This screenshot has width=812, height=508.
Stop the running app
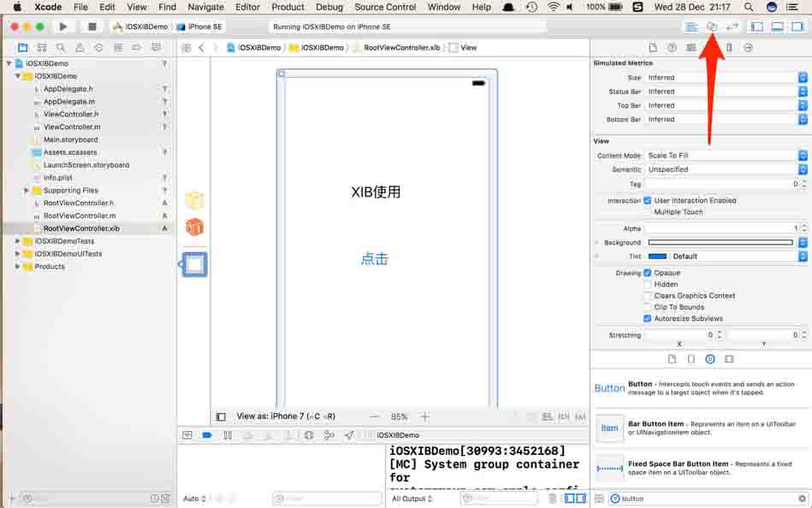(91, 27)
